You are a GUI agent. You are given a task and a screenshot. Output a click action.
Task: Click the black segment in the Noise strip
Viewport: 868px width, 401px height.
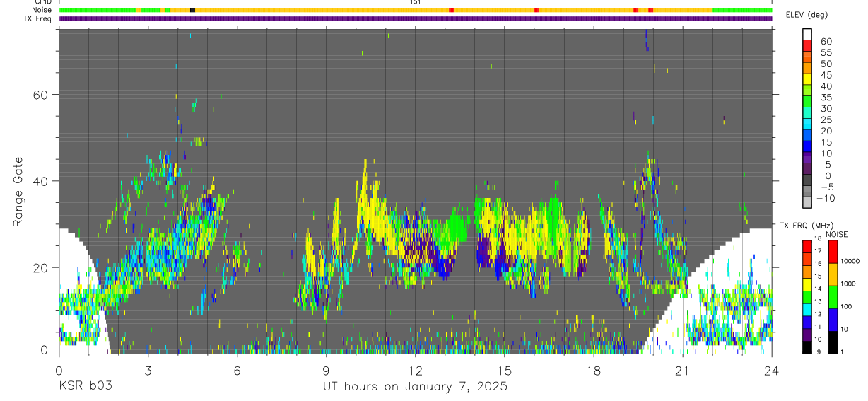click(x=192, y=10)
